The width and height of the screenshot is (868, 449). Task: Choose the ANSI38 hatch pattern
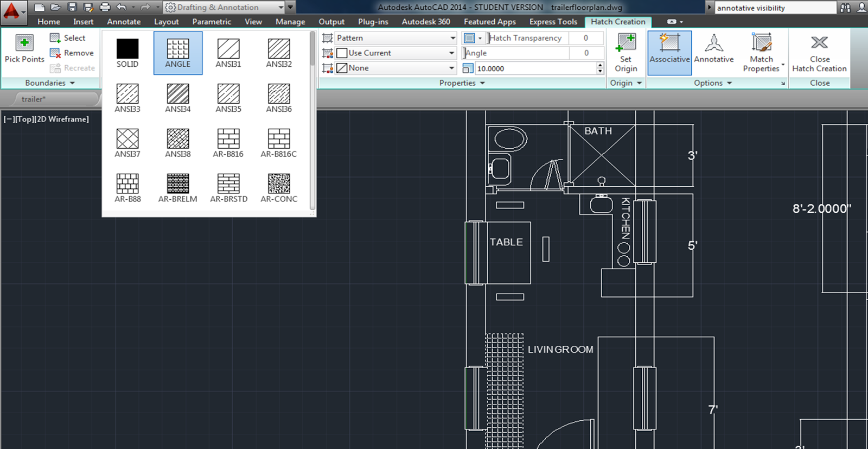tap(178, 143)
